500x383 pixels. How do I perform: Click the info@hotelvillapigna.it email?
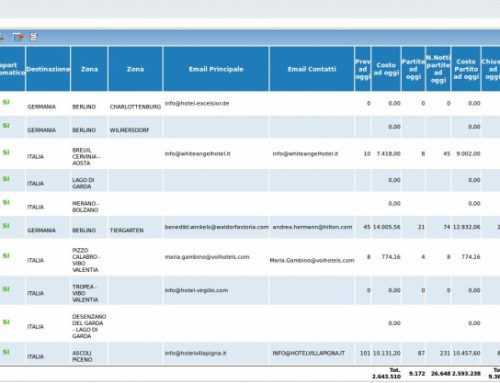(196, 353)
